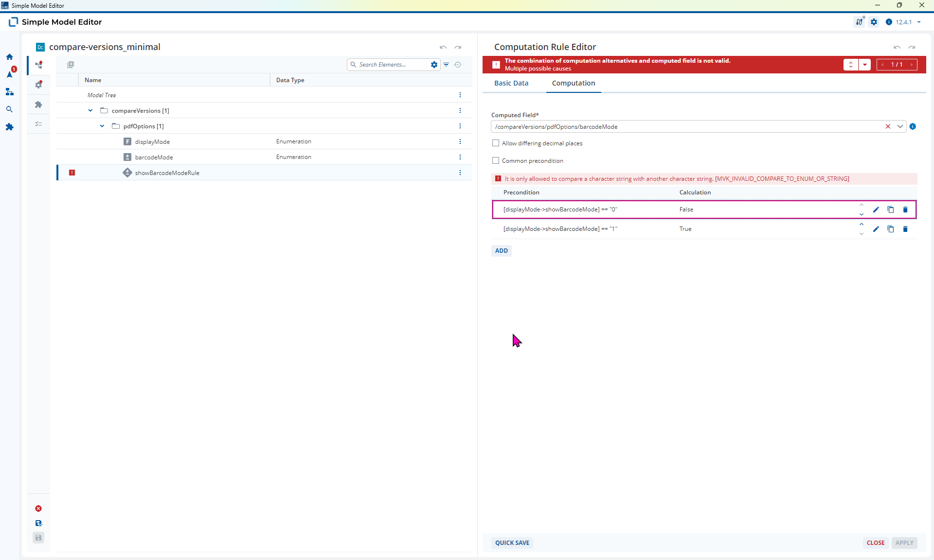Open the plugins puzzle sidebar icon

9,127
